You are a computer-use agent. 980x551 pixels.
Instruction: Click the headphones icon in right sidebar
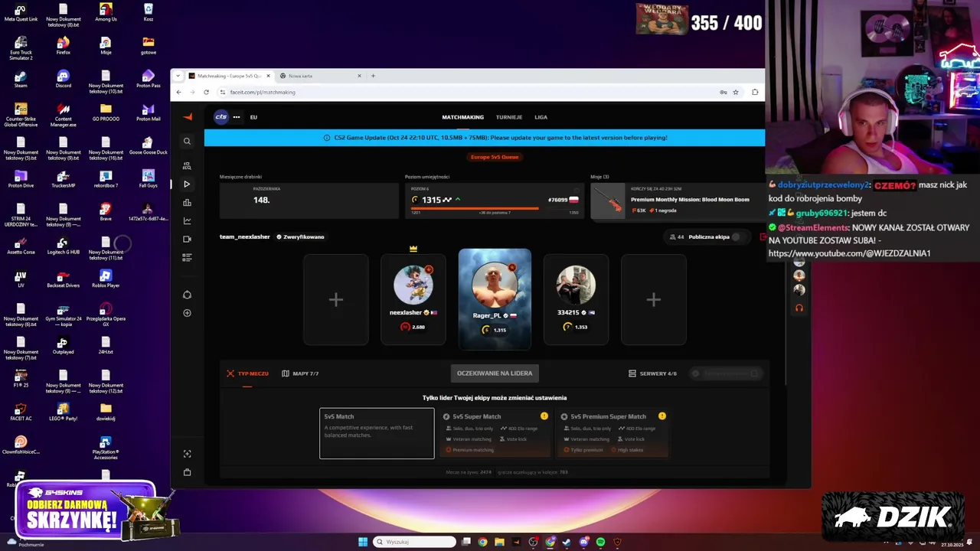click(799, 308)
